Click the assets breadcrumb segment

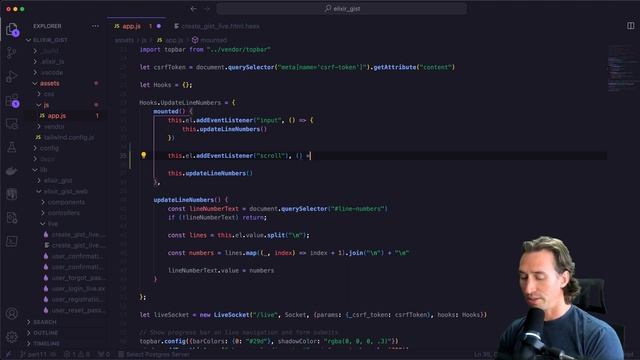pos(124,40)
